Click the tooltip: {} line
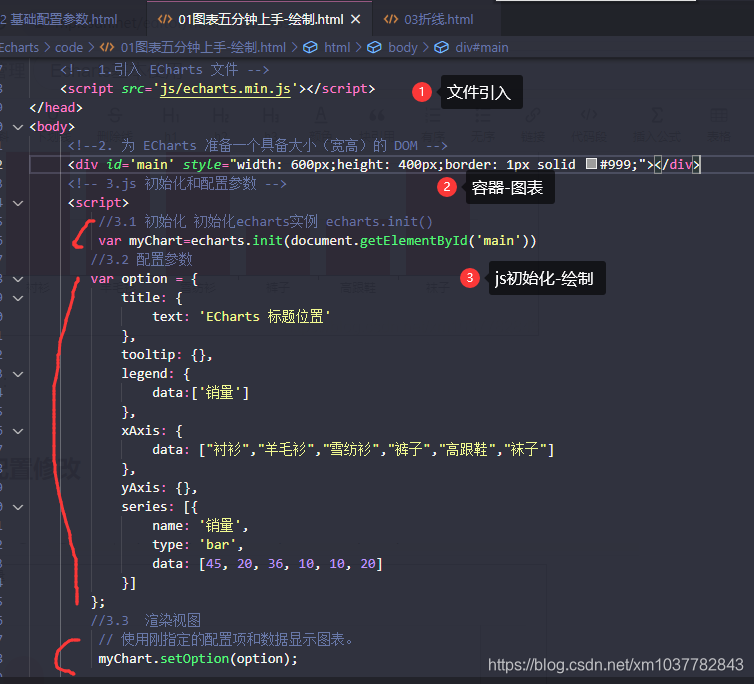 click(x=166, y=355)
